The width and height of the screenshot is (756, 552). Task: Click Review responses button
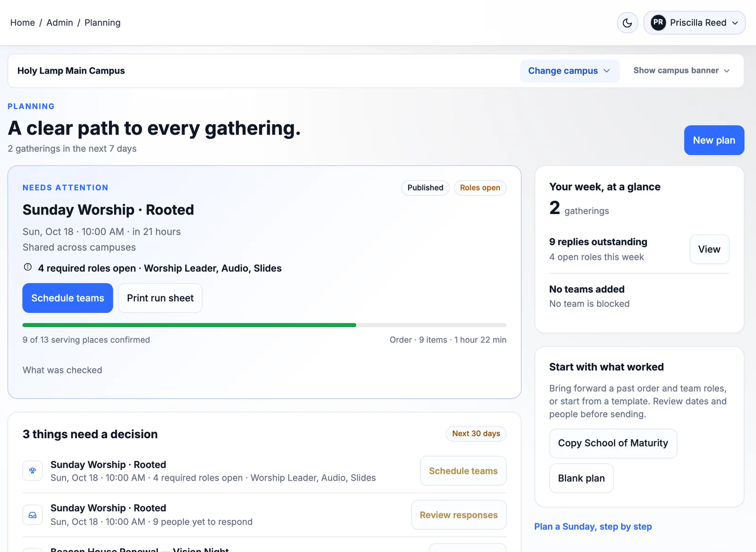(459, 515)
